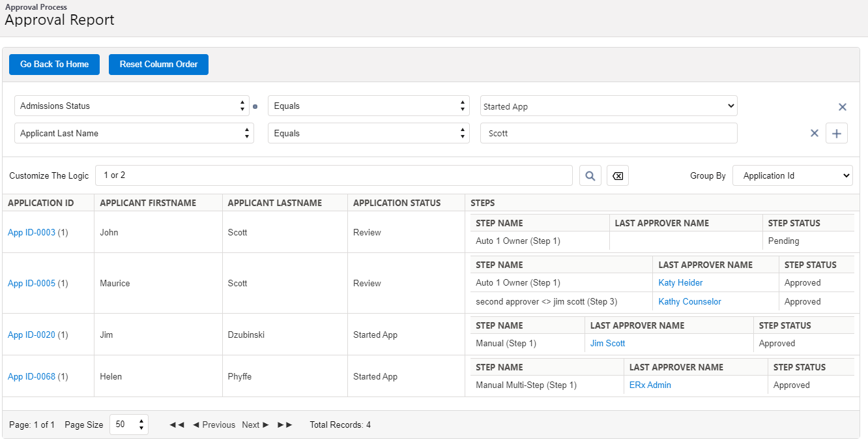Click Previous page control

[x=214, y=425]
